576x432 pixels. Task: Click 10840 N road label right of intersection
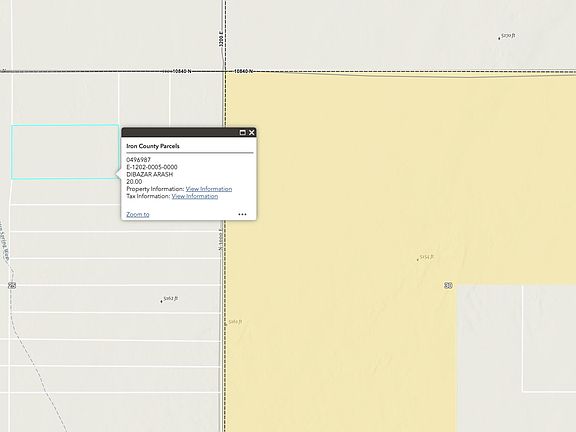coord(244,71)
